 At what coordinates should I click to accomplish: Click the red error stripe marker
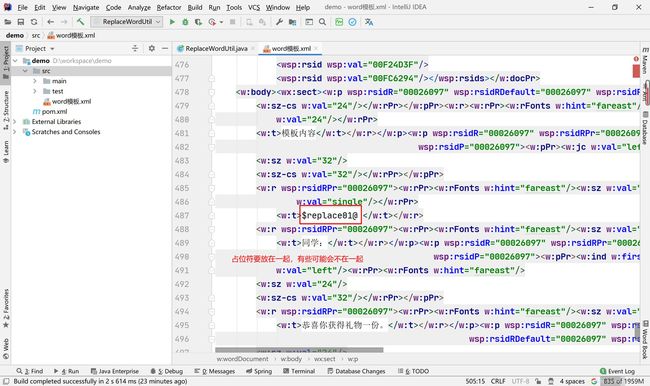636,71
